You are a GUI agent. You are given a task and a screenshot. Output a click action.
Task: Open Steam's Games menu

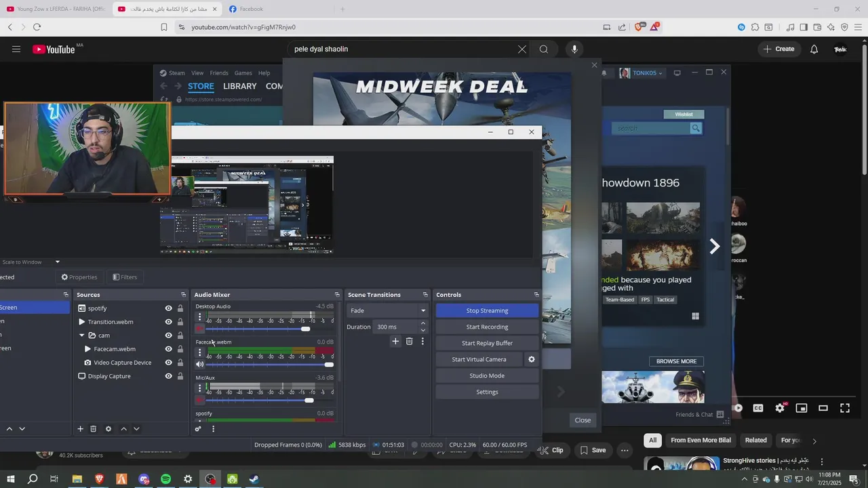(x=243, y=73)
